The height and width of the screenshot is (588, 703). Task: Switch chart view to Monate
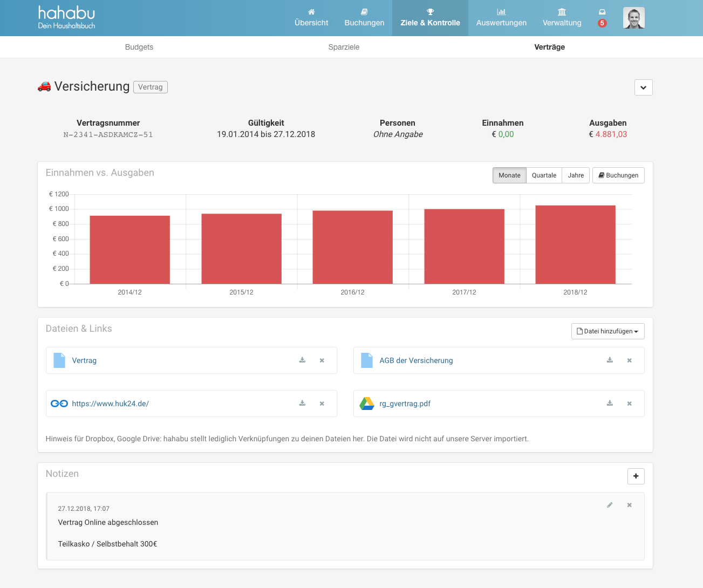[509, 175]
